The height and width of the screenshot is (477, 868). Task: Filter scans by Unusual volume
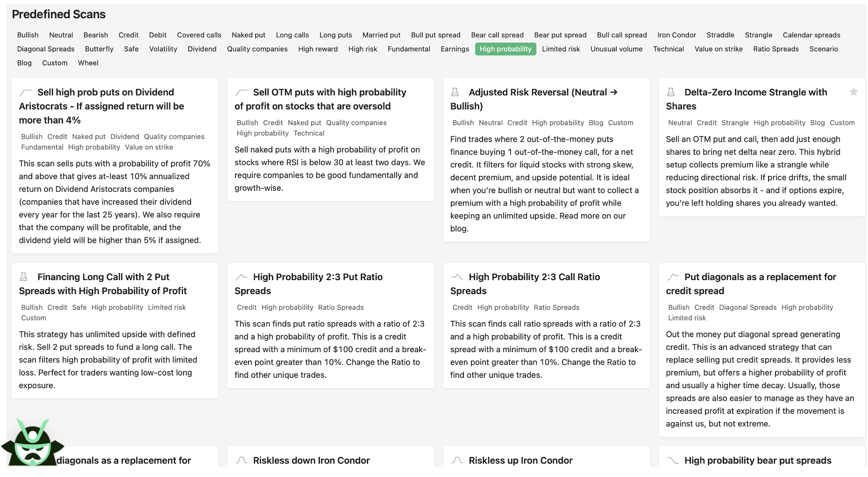616,49
